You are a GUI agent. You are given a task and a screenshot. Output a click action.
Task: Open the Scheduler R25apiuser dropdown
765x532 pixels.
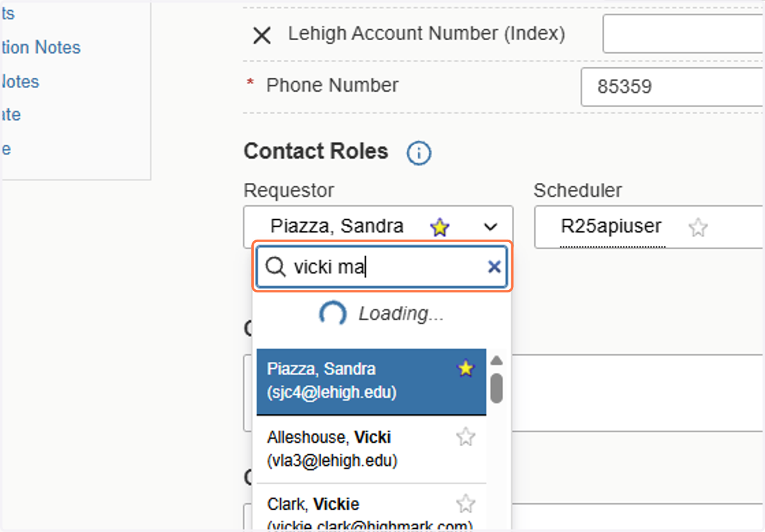(x=648, y=227)
